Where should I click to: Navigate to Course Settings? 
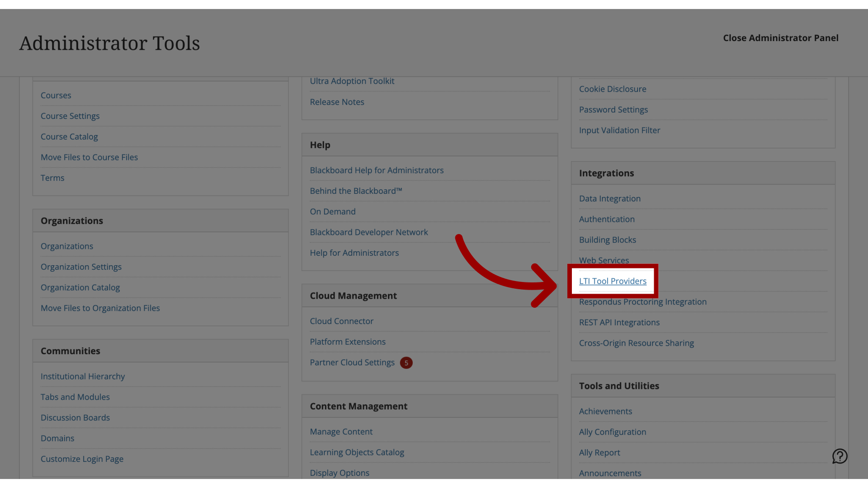[70, 116]
